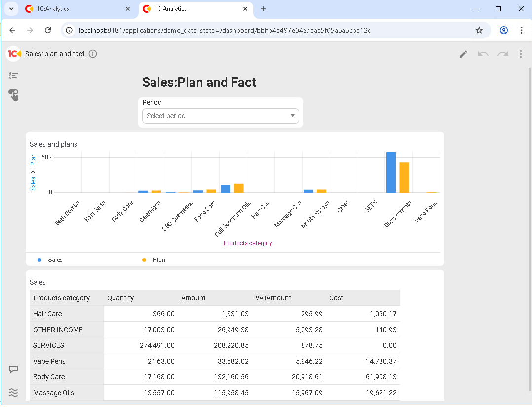Toggle the Sales series in chart legend

click(x=50, y=259)
